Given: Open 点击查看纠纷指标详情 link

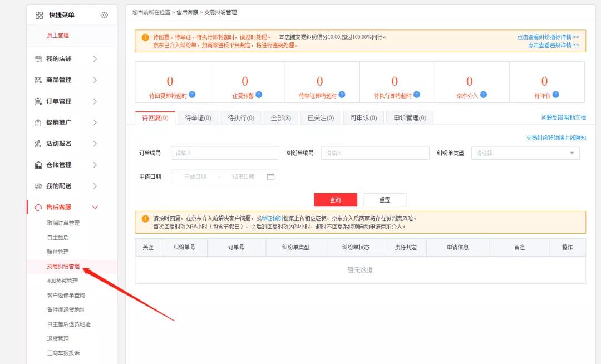Looking at the screenshot, I should click(x=548, y=37).
